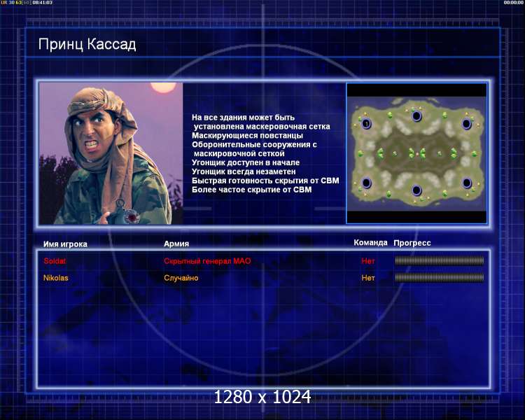Viewport: 525px width, 420px height.
Task: Click the island minimap preview
Action: (x=416, y=154)
